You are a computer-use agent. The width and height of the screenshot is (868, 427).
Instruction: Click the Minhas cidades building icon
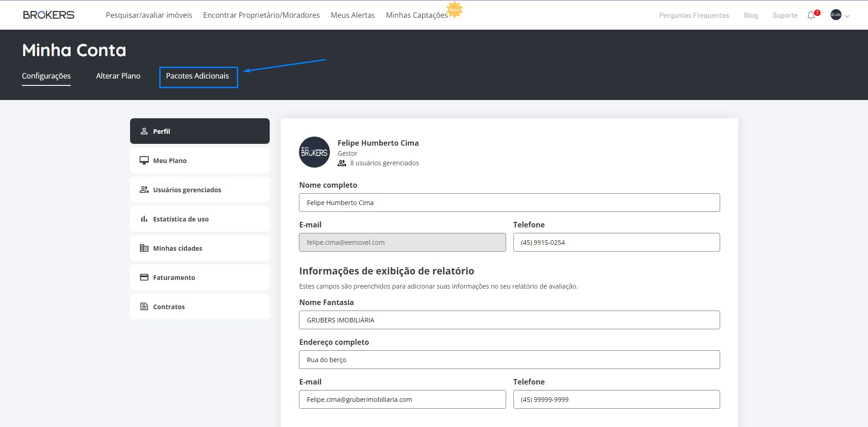tap(144, 248)
